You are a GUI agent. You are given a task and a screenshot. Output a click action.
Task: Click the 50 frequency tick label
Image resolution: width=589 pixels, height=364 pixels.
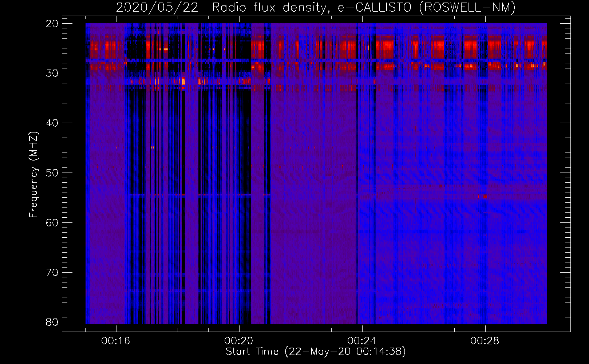[x=52, y=173]
